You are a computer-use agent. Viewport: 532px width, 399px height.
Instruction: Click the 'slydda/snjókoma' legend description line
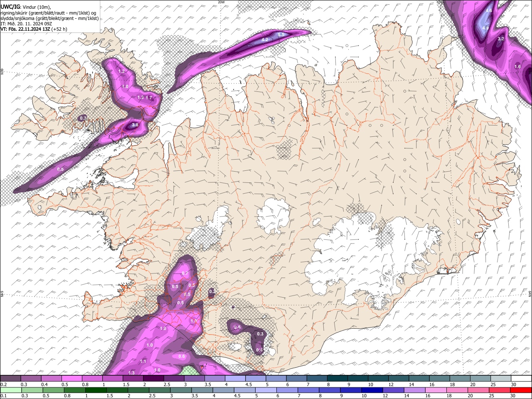[49, 18]
